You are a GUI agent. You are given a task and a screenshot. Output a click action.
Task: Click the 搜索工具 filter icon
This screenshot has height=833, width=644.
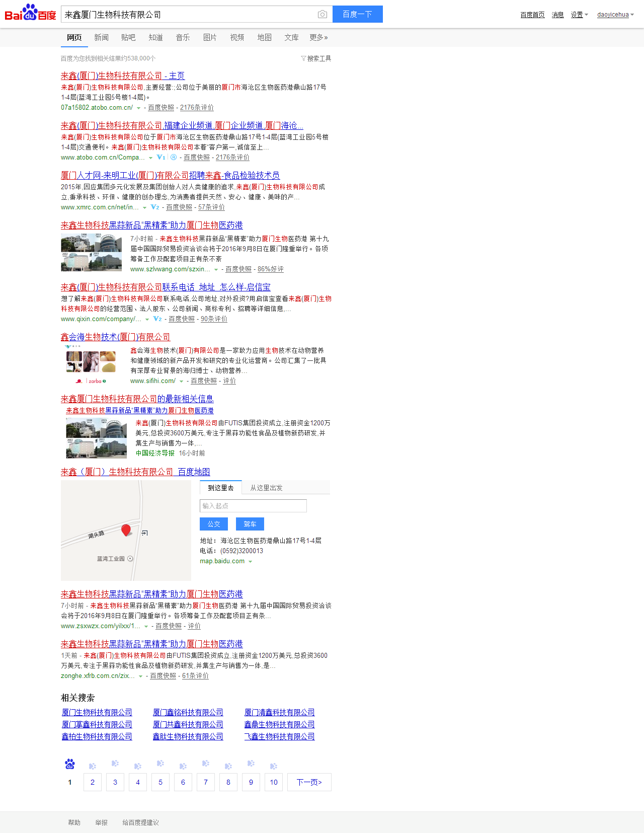click(303, 59)
